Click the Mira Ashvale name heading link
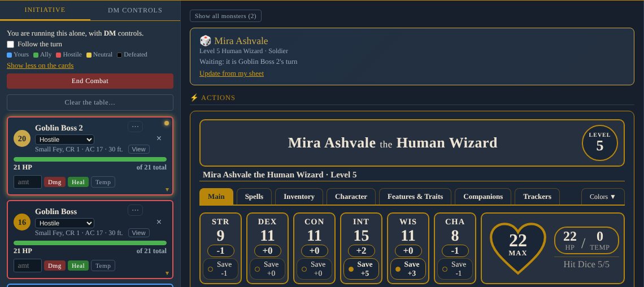The height and width of the screenshot is (287, 644). point(241,41)
